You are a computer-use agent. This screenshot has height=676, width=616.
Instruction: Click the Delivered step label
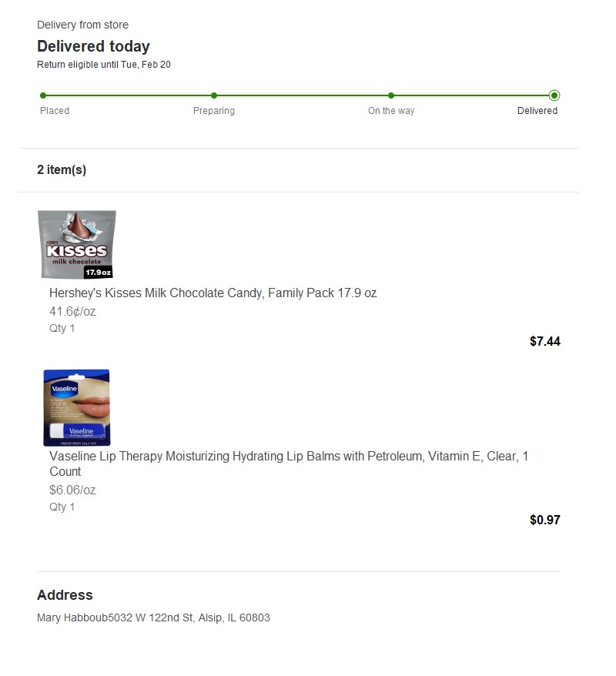537,111
